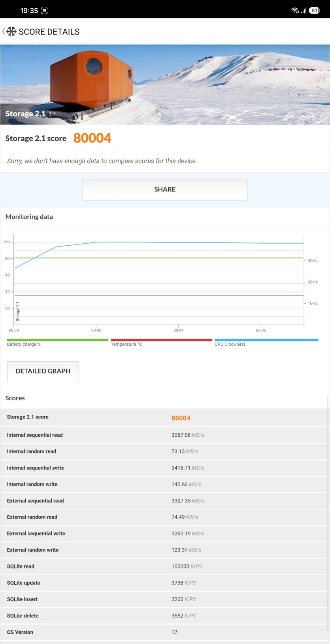Open the DETAILED GRAPH view
Viewport: 330px width, 644px height.
(x=43, y=371)
